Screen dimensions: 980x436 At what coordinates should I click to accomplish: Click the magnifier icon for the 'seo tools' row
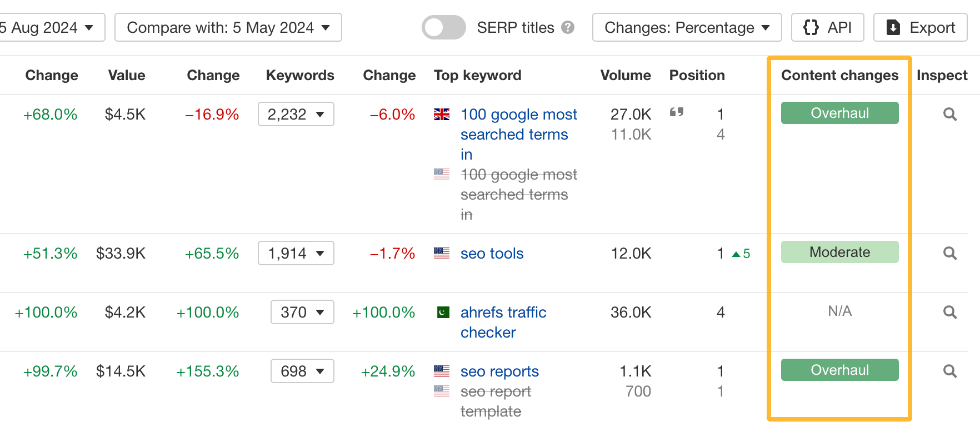click(950, 254)
